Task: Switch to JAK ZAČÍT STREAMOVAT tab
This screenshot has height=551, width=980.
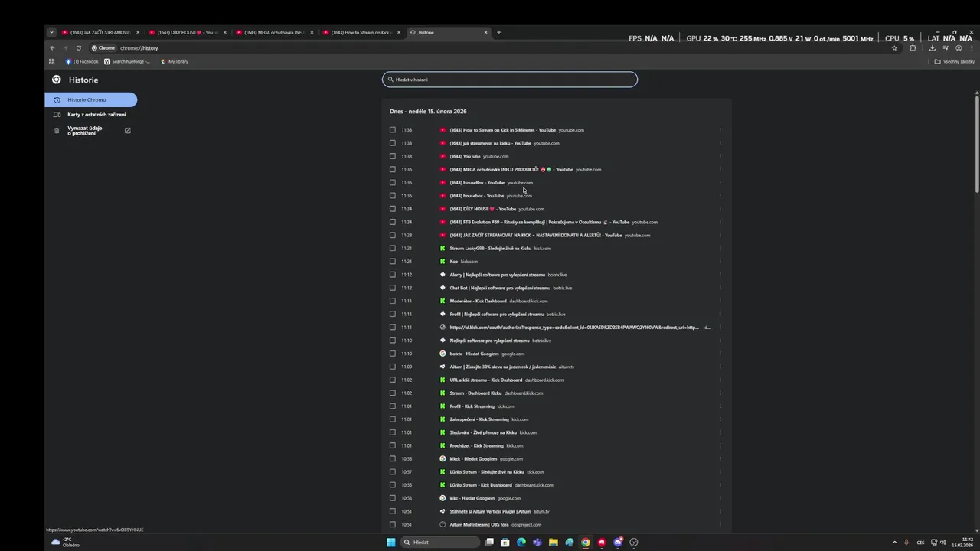Action: [x=100, y=32]
